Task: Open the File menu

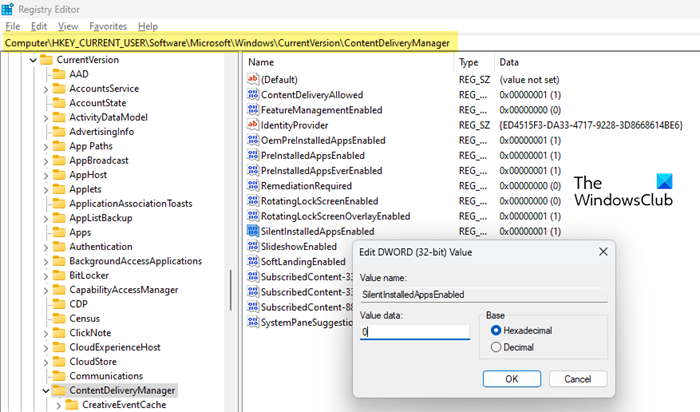Action: [x=12, y=26]
